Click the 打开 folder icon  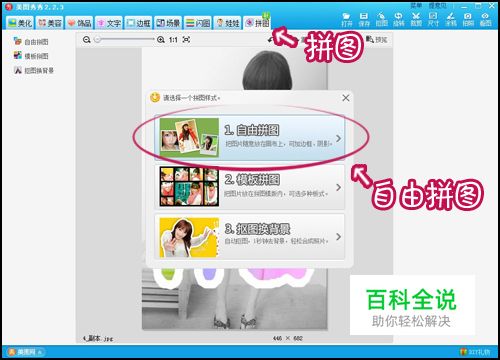(x=347, y=19)
